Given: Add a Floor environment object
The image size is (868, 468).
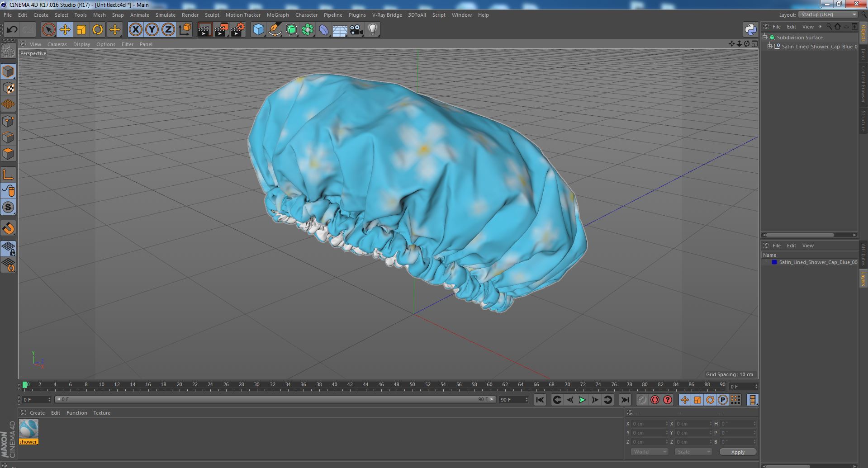Looking at the screenshot, I should point(340,30).
